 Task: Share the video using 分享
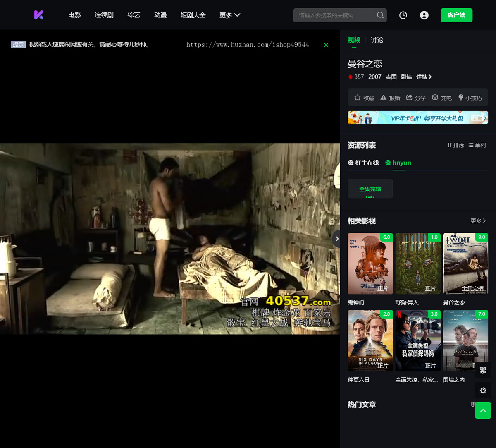416,98
